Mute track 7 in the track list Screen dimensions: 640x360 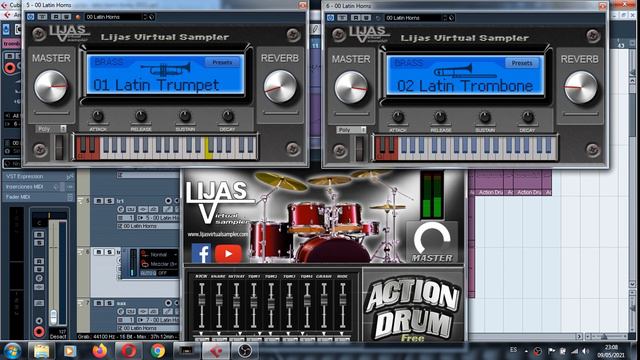tap(99, 303)
